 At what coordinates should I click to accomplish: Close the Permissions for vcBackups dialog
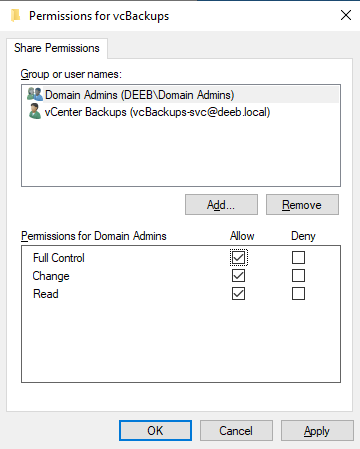point(346,15)
